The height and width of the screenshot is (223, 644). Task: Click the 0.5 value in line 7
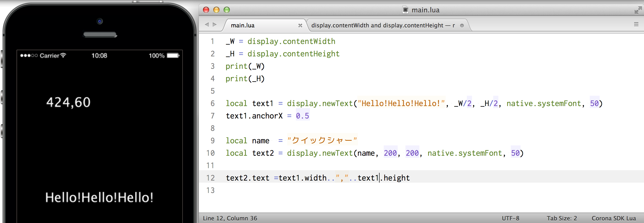coord(302,116)
